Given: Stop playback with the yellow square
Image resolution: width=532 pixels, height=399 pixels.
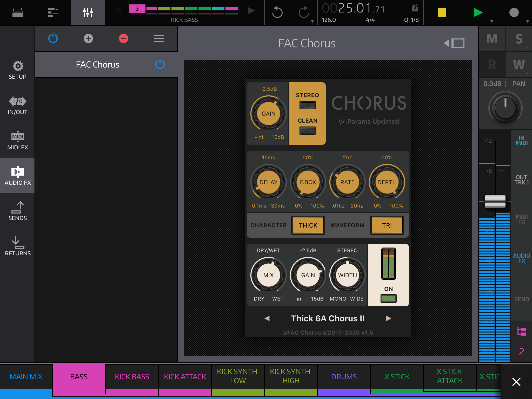Looking at the screenshot, I should (442, 12).
